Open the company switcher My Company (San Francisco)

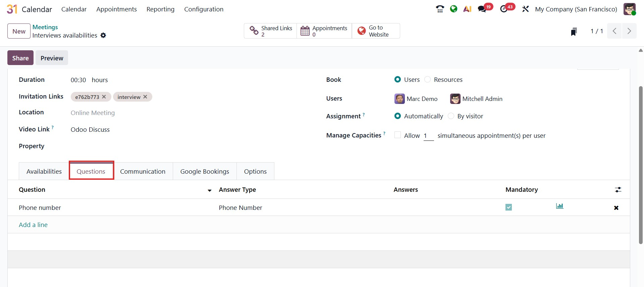(x=576, y=9)
